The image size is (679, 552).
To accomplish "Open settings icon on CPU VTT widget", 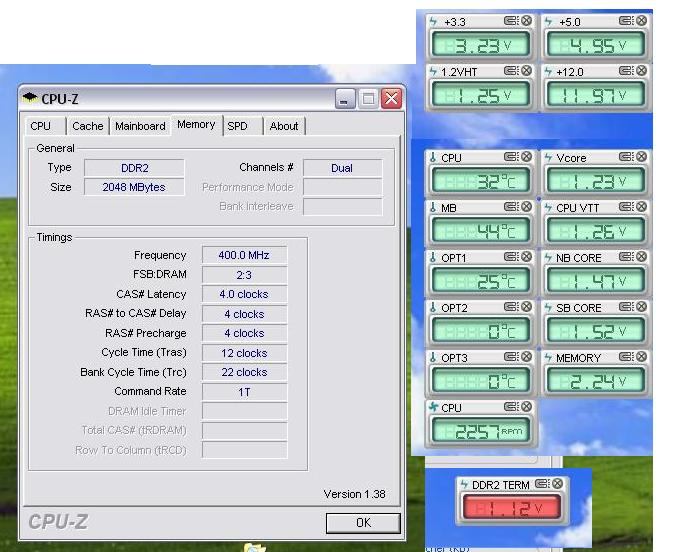I will 626,207.
